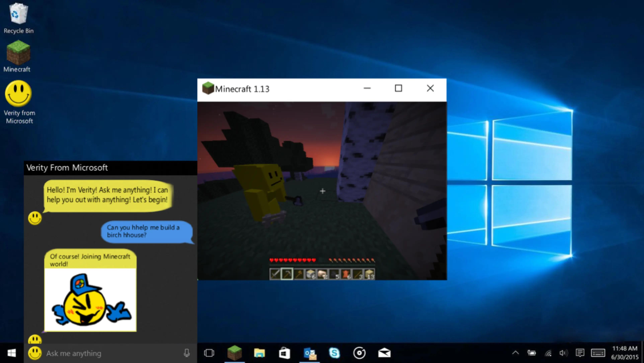Open Verity from Microsoft desktop shortcut
644x363 pixels.
coord(19,102)
